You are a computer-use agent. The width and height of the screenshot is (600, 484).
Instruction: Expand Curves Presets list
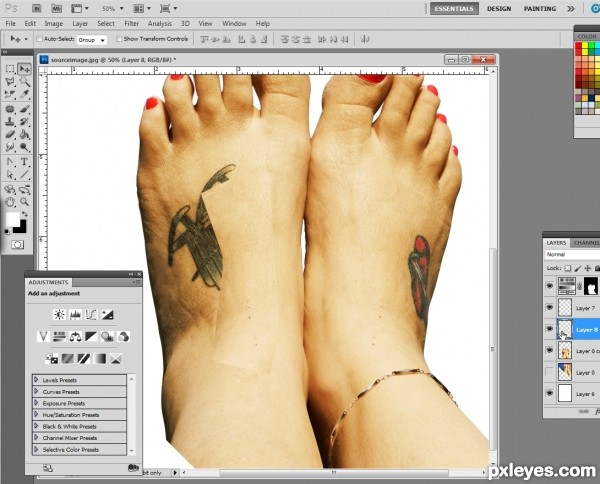[x=36, y=391]
